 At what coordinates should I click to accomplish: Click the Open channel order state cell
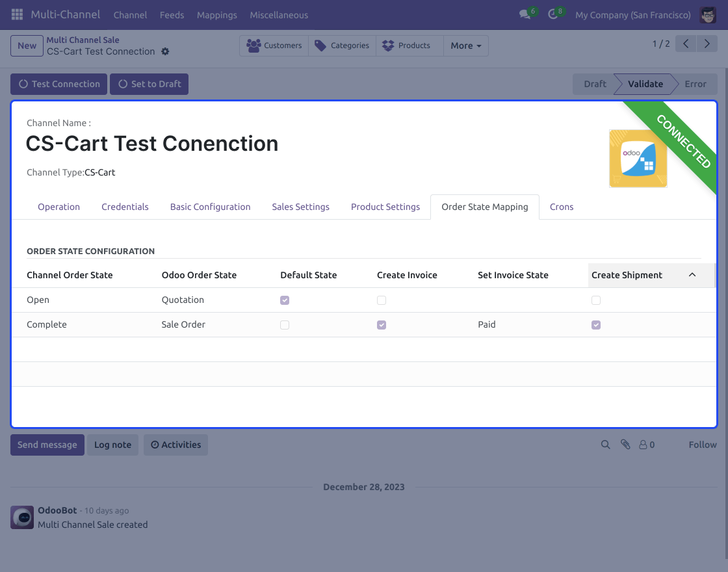(38, 300)
